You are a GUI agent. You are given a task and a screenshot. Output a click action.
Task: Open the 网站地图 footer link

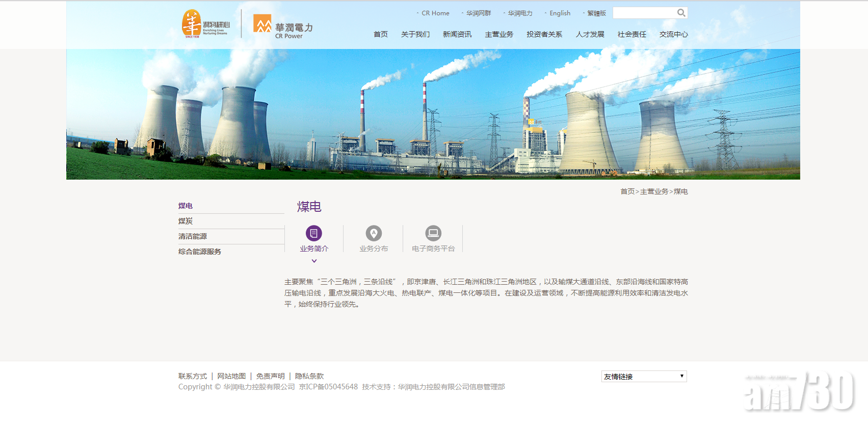click(231, 376)
